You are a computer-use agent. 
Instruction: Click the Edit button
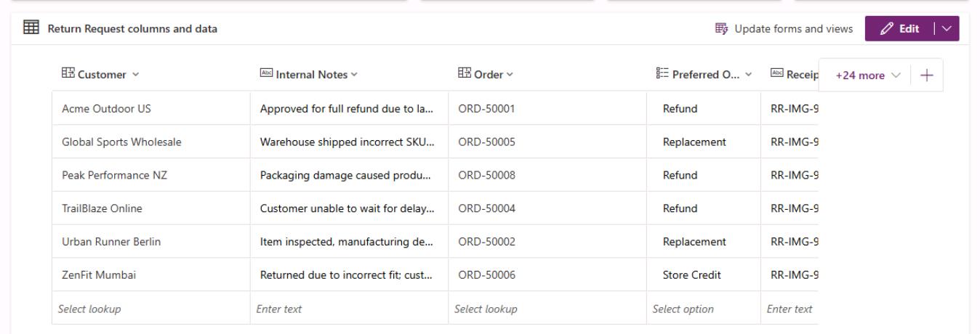pyautogui.click(x=900, y=29)
